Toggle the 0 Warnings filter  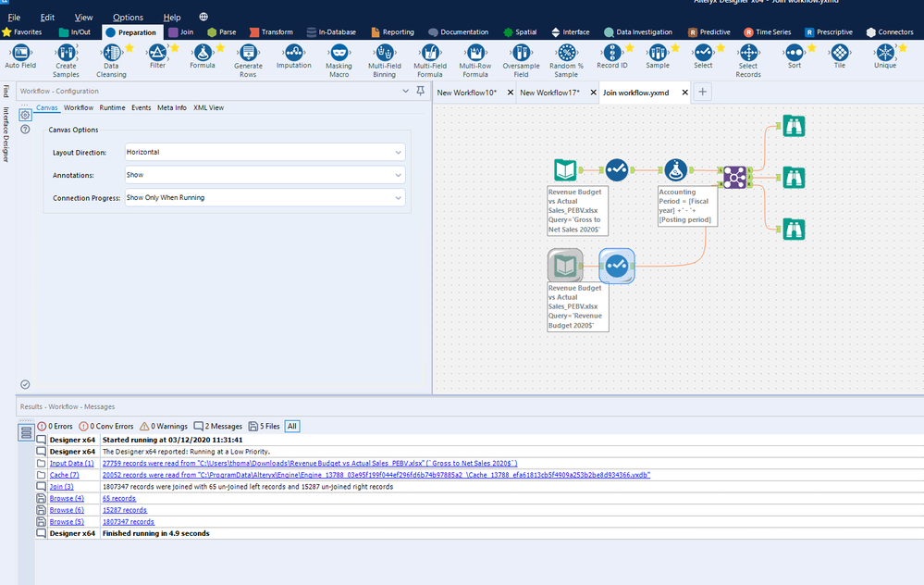pos(163,426)
